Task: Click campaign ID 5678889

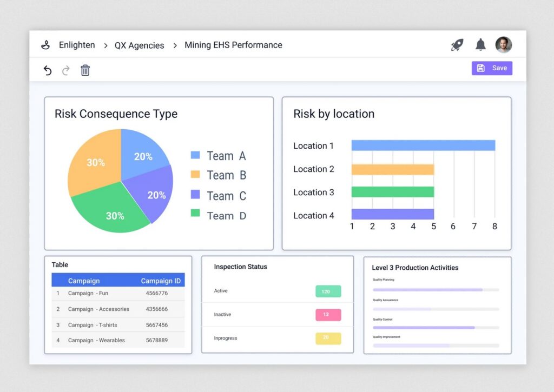Action: (x=157, y=340)
